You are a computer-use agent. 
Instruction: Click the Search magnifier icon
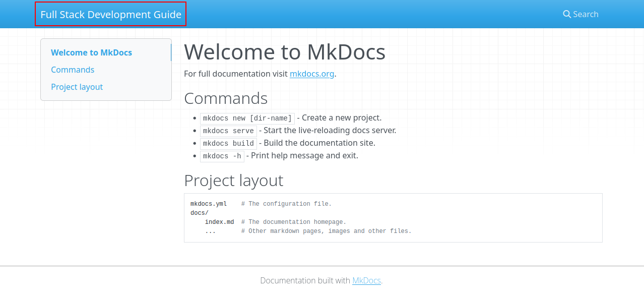[x=567, y=14]
